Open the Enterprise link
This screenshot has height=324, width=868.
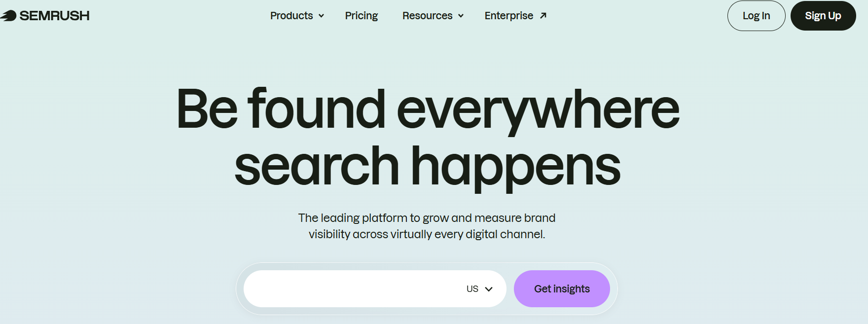pos(508,16)
